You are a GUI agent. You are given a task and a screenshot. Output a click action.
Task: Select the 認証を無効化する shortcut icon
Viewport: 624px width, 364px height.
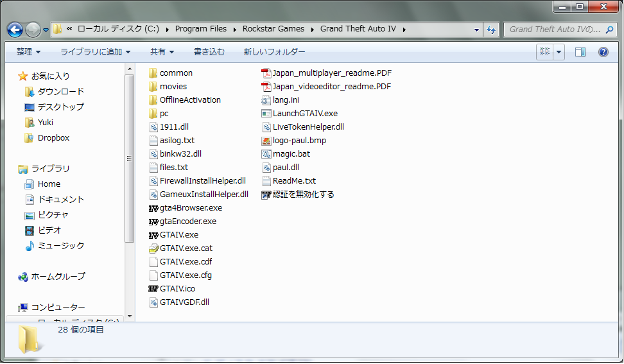click(266, 195)
